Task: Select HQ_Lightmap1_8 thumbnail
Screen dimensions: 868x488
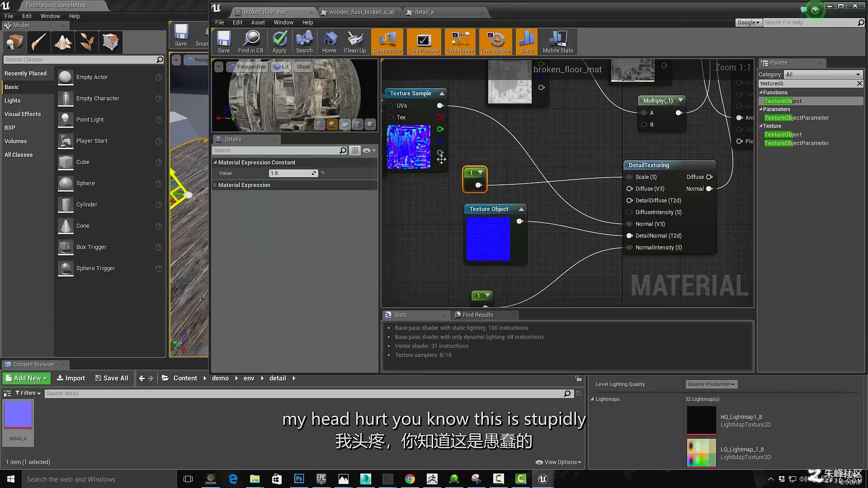Action: click(x=701, y=421)
